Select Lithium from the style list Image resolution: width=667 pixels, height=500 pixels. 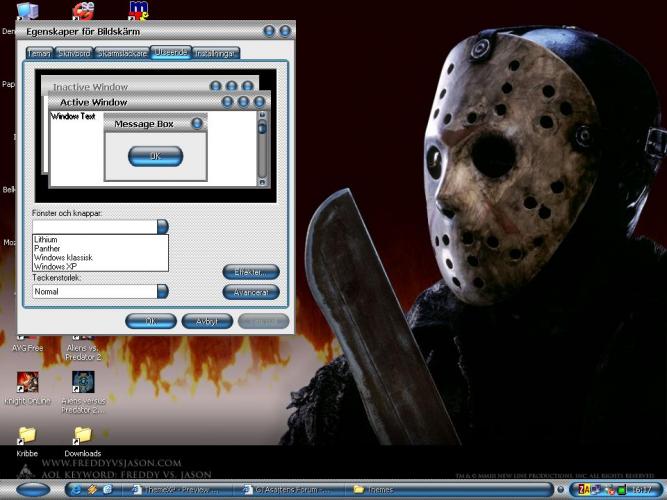pos(46,240)
